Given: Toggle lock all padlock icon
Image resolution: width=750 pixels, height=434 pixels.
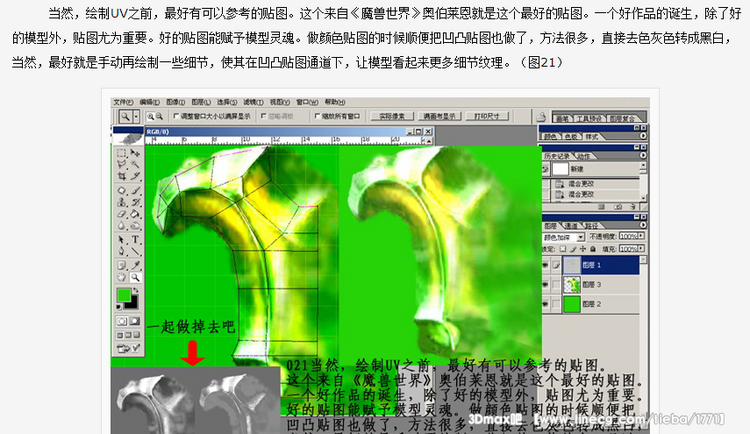Looking at the screenshot, I should tap(593, 249).
